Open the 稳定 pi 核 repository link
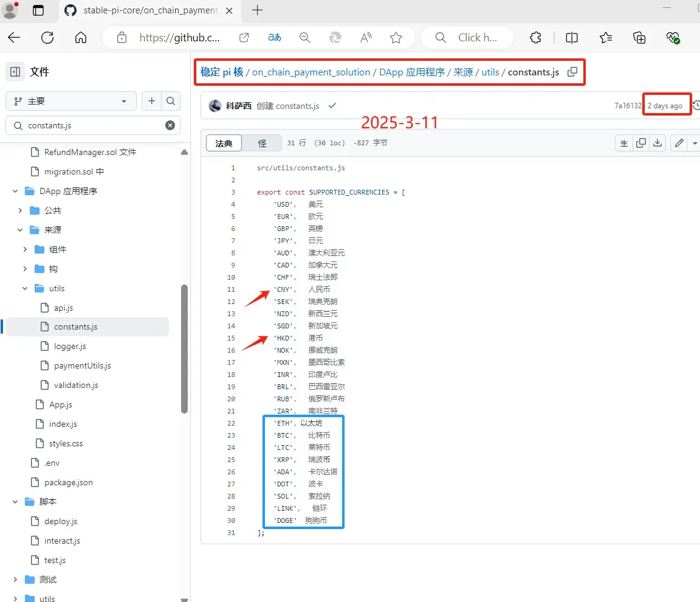 (222, 72)
